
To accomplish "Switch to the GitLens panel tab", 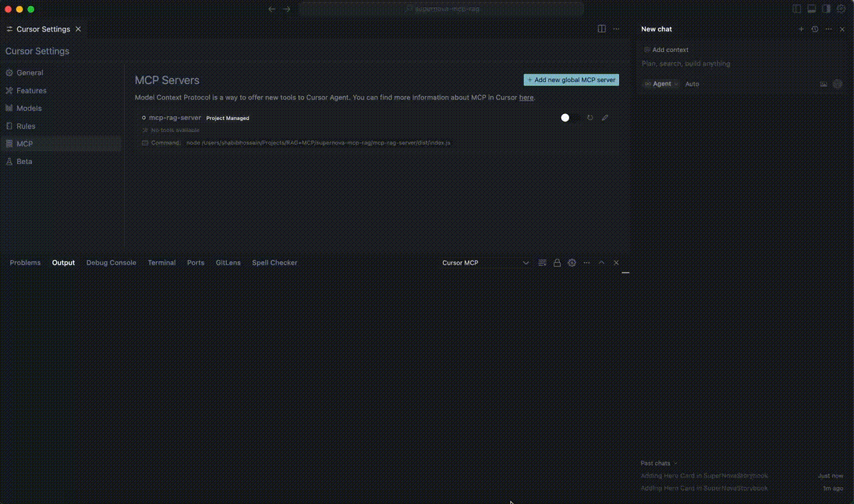I will pos(228,263).
